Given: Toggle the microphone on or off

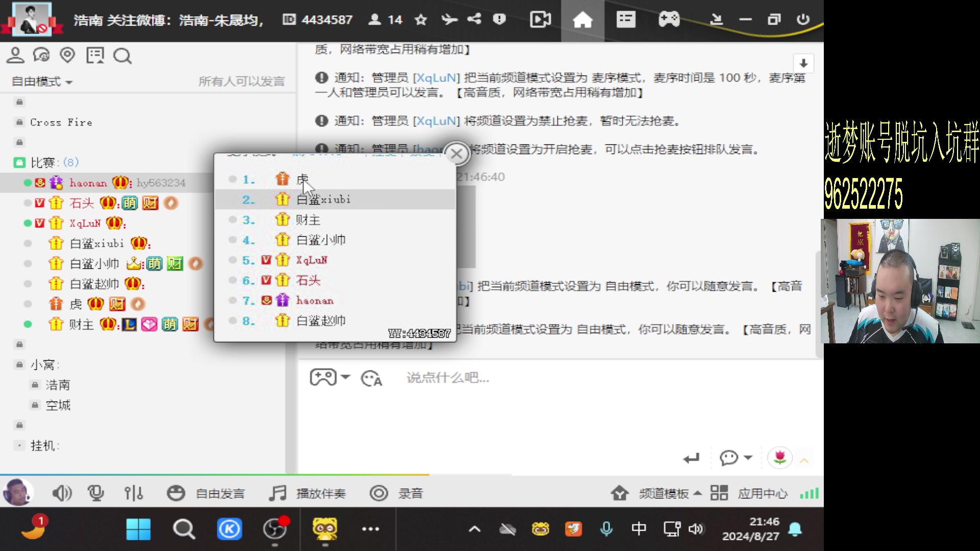Looking at the screenshot, I should [x=95, y=493].
